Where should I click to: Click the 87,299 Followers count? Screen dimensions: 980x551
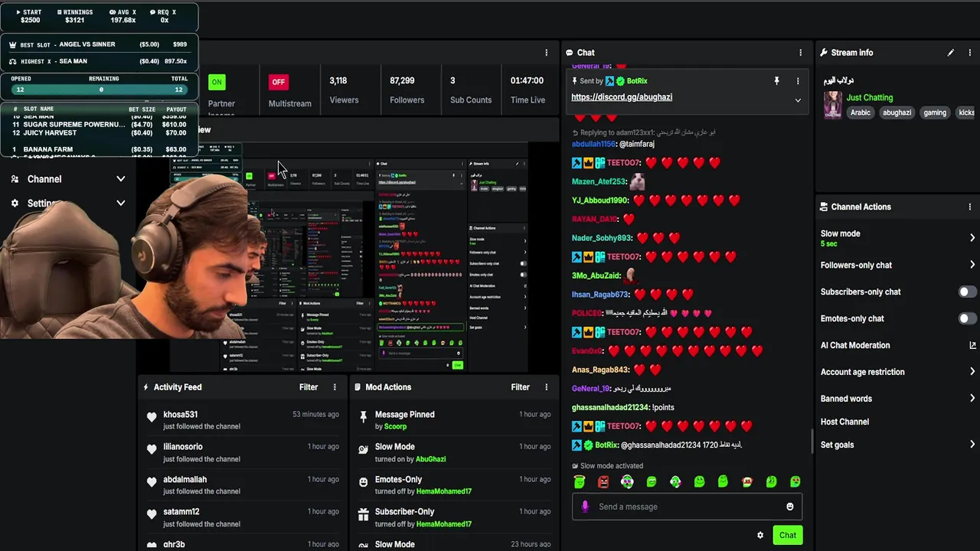pyautogui.click(x=402, y=80)
